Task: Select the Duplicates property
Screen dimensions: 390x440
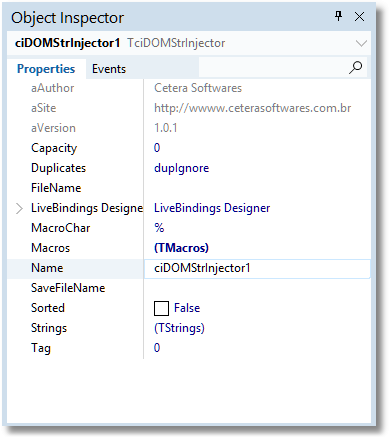Action: coord(58,168)
